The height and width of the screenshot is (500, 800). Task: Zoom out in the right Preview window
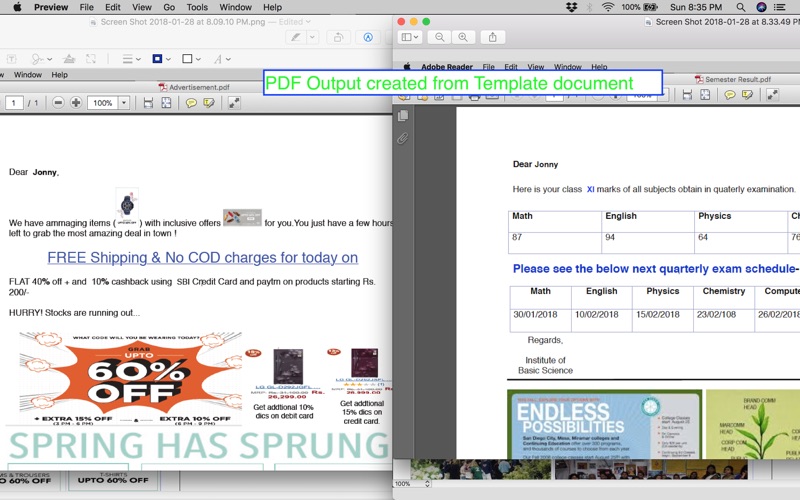pyautogui.click(x=439, y=37)
